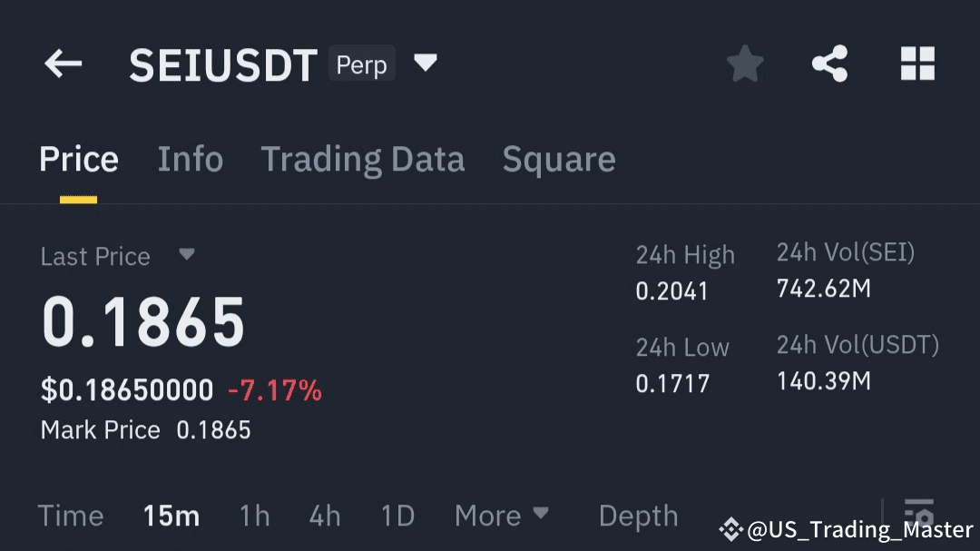Select the Info tab

click(x=191, y=159)
